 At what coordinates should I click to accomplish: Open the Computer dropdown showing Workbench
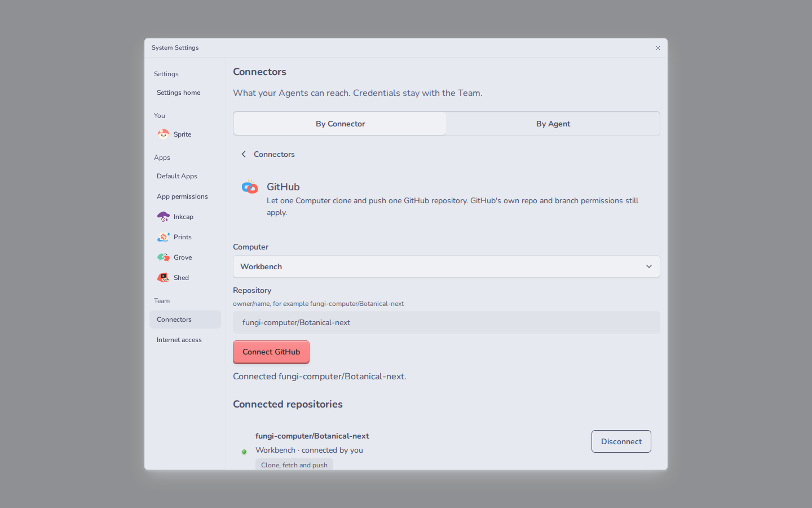(447, 266)
